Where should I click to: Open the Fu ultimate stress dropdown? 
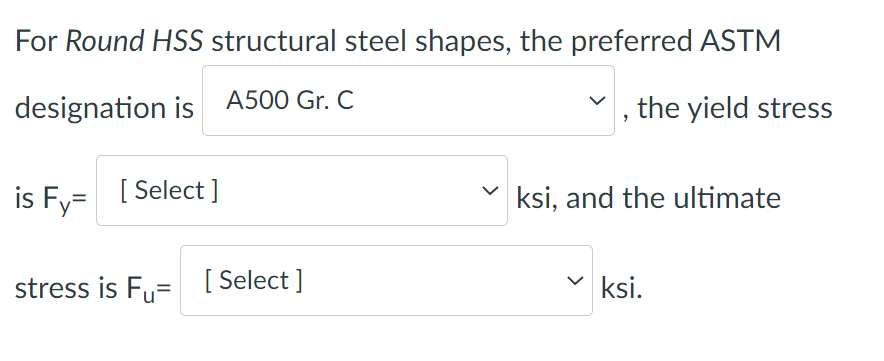[386, 280]
